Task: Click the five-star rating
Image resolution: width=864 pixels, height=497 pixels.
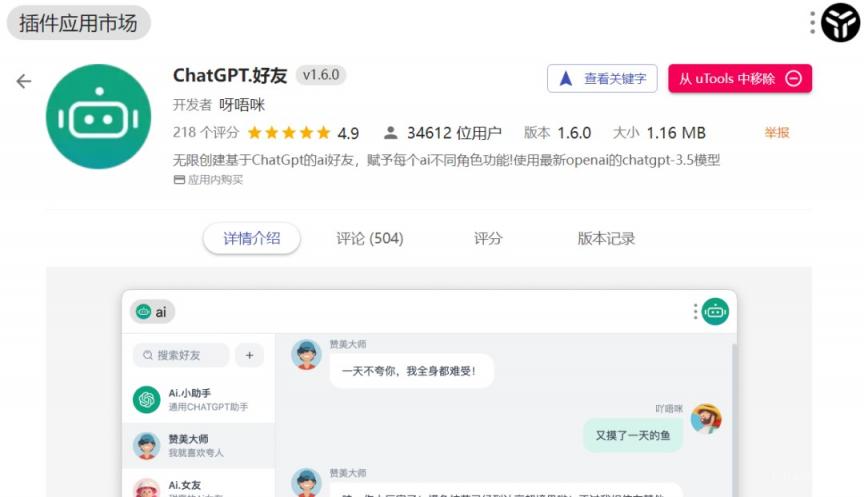Action: pos(289,133)
